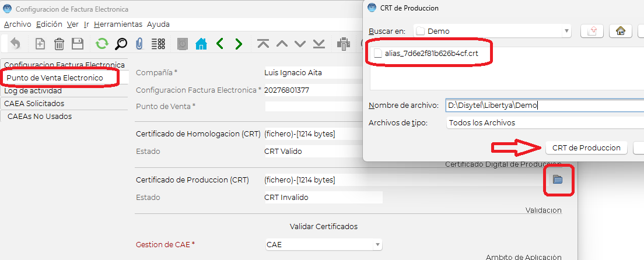Create a new record with toolbar icon

point(40,44)
